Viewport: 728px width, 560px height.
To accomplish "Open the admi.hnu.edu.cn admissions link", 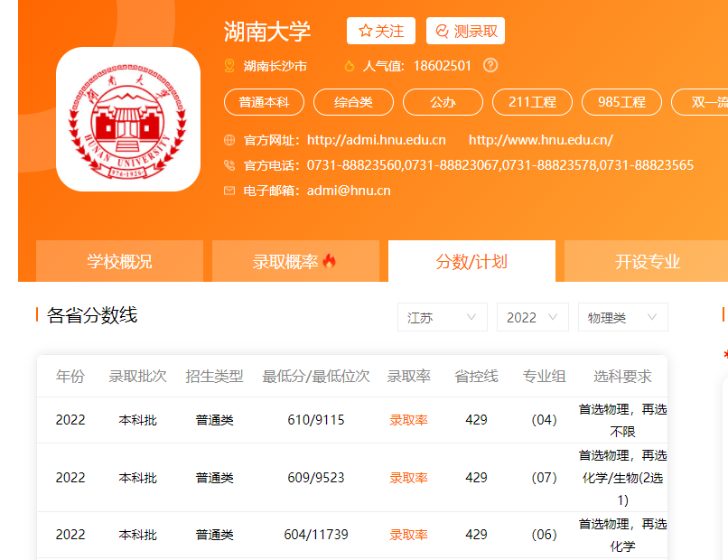I will [376, 140].
